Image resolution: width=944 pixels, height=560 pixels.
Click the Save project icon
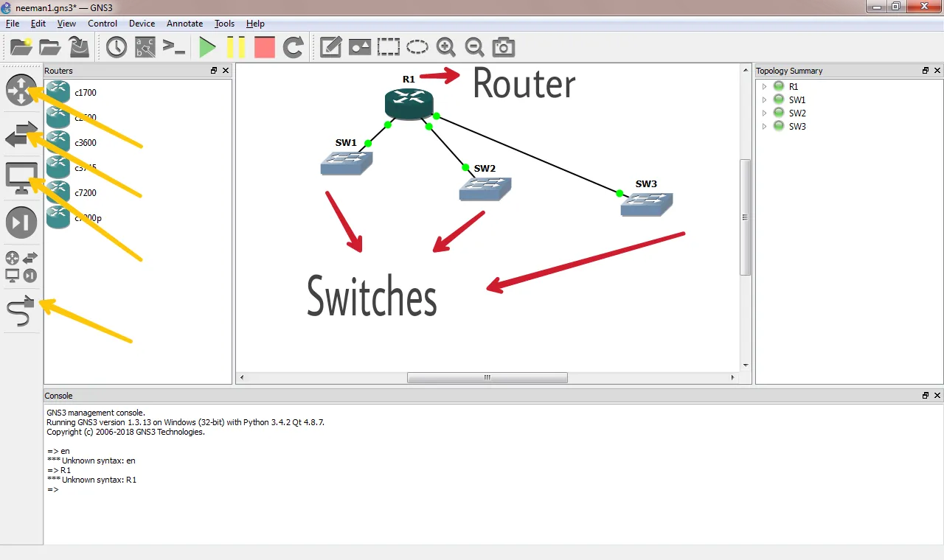coord(79,48)
